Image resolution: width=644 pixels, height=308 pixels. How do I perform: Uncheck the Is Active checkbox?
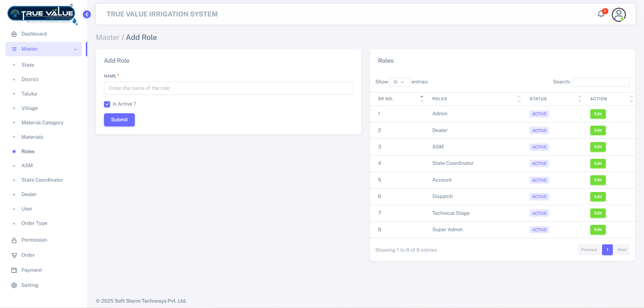click(x=107, y=104)
